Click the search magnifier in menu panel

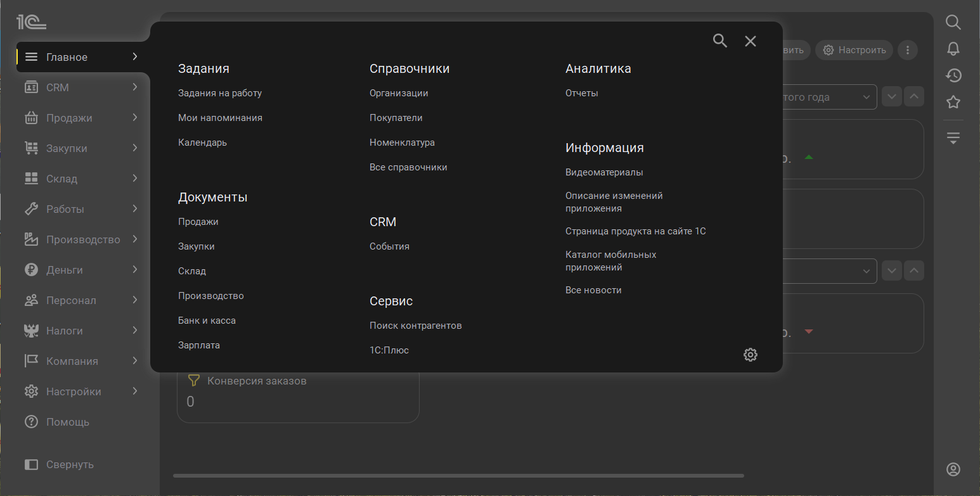(x=720, y=41)
